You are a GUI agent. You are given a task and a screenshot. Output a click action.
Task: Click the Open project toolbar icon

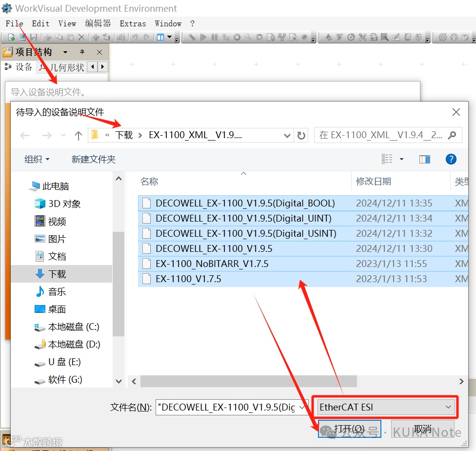(x=22, y=38)
